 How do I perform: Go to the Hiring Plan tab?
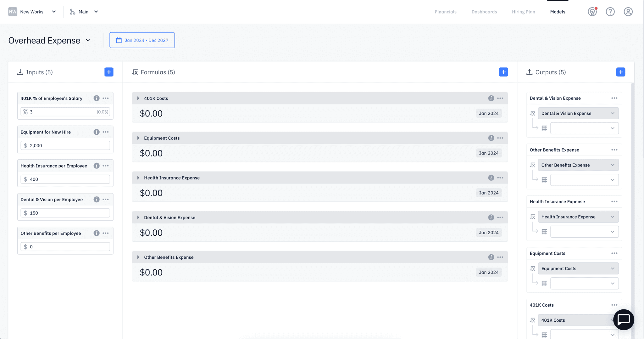tap(523, 12)
